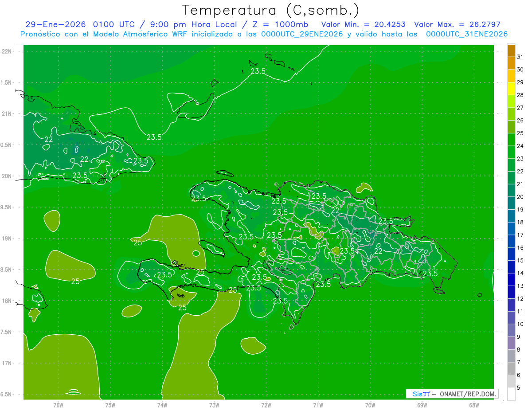
Task: Click the "Valor Min. = 20.4253" text
Action: click(x=363, y=24)
